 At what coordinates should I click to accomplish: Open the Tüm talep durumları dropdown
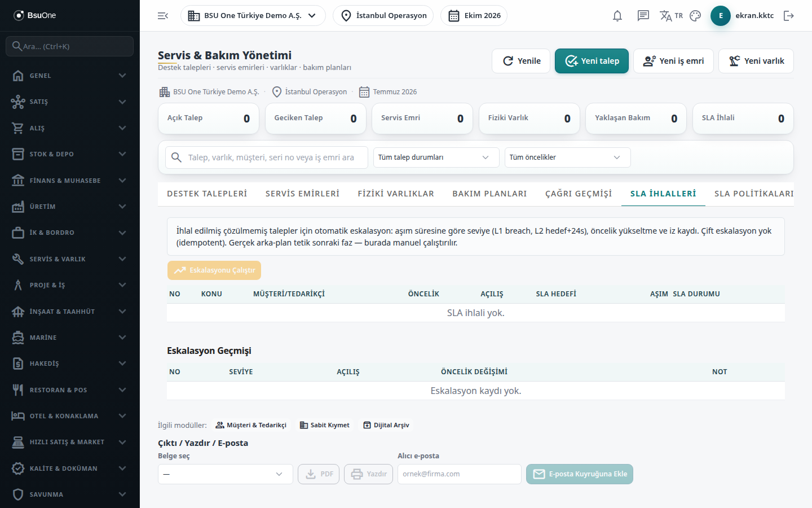click(436, 157)
